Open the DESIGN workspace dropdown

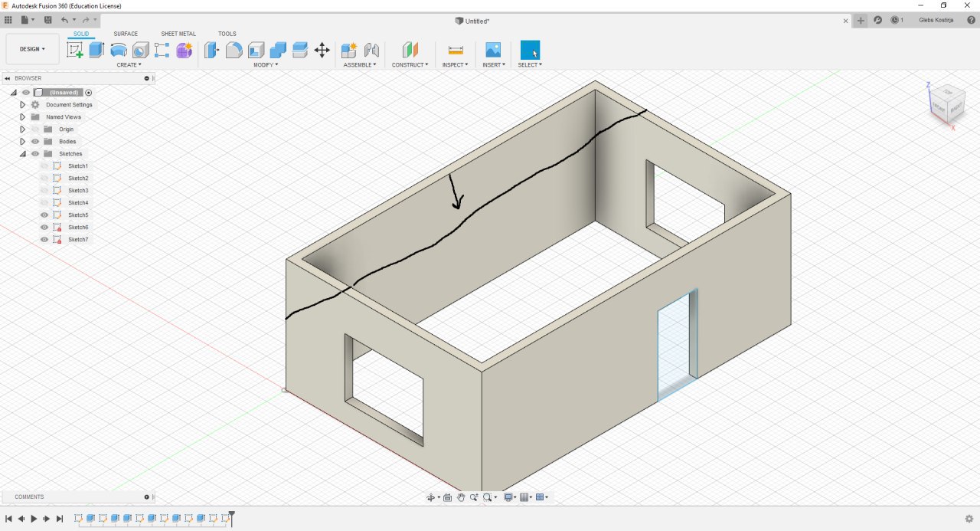(x=32, y=49)
